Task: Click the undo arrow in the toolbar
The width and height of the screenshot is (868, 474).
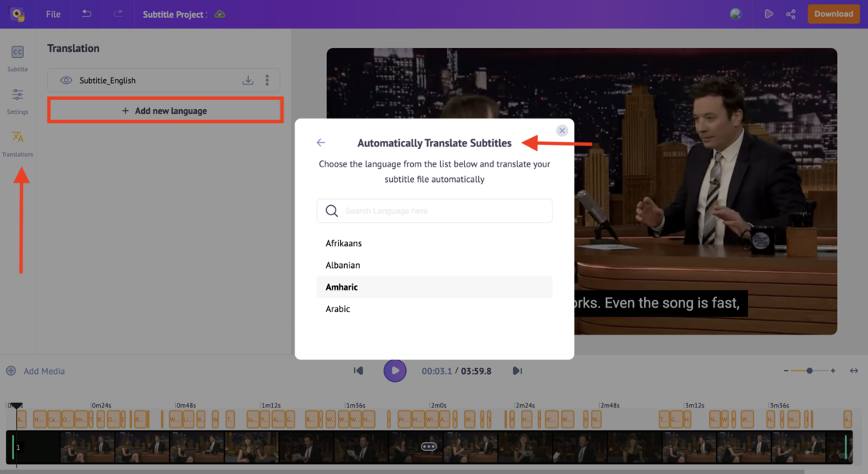Action: tap(85, 14)
